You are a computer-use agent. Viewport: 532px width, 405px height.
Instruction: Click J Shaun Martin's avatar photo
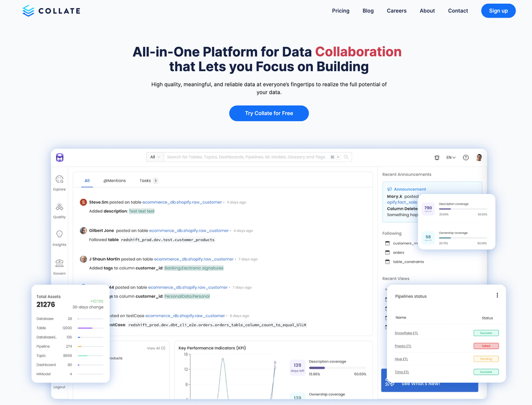83,259
